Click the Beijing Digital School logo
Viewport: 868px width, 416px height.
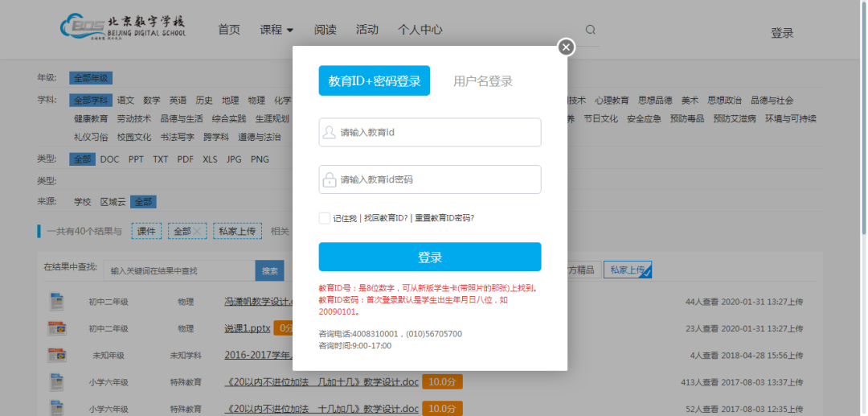tap(123, 27)
